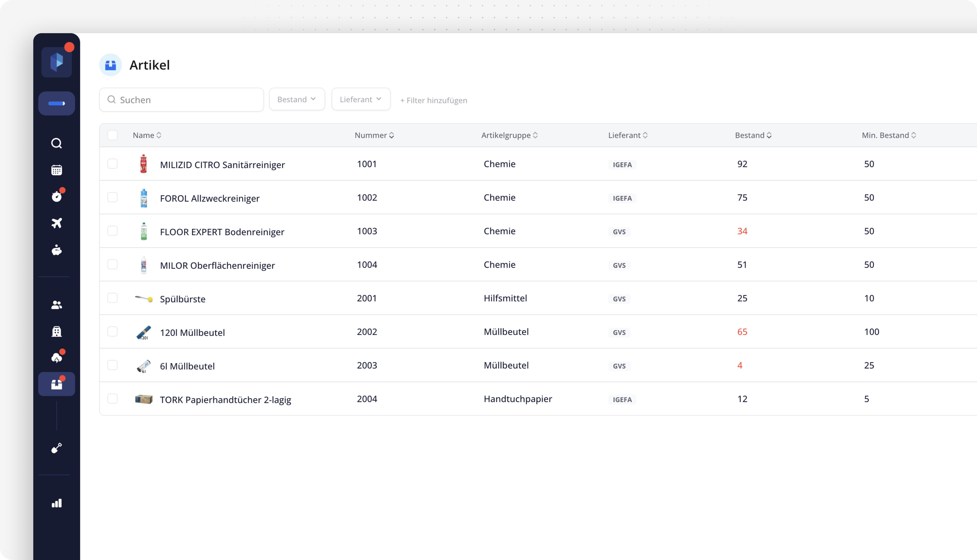
Task: Open the people/employees sidebar icon
Action: pyautogui.click(x=57, y=305)
